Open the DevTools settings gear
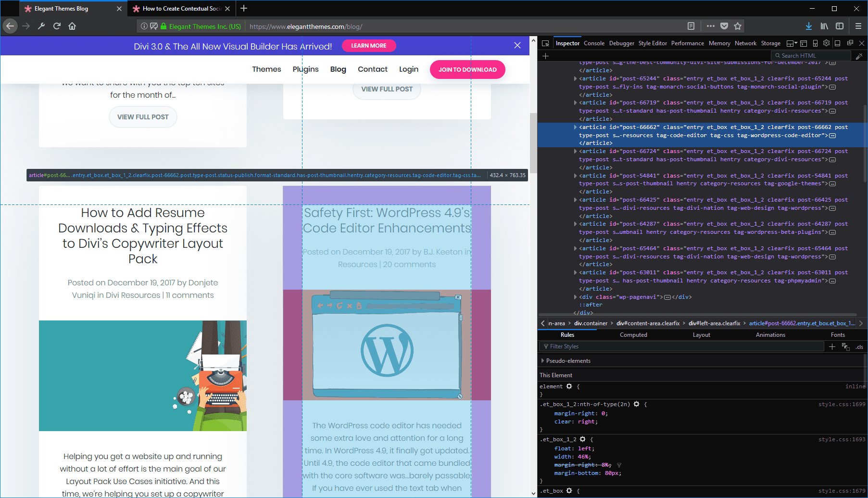Viewport: 868px width, 498px height. point(826,43)
